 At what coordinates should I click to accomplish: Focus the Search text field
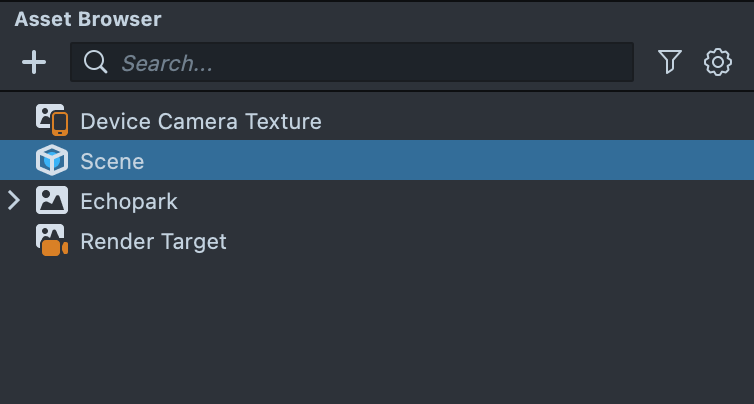click(370, 63)
